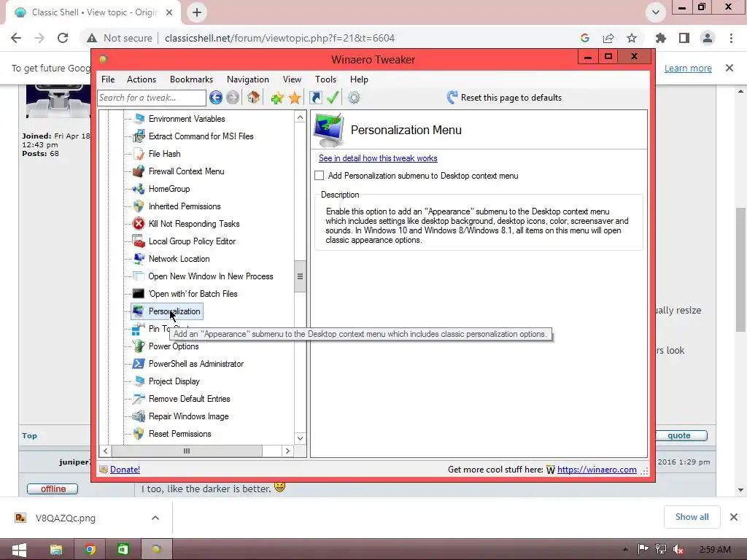Open V8QAZQc.png download options chevron
Image resolution: width=747 pixels, height=560 pixels.
155,518
